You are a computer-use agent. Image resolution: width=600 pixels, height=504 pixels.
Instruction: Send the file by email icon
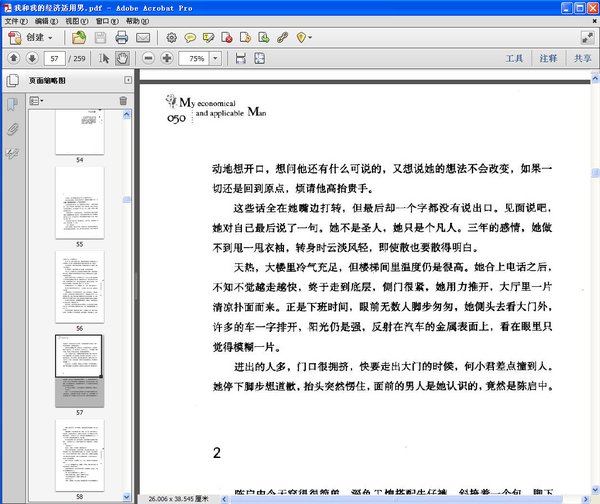[x=143, y=38]
